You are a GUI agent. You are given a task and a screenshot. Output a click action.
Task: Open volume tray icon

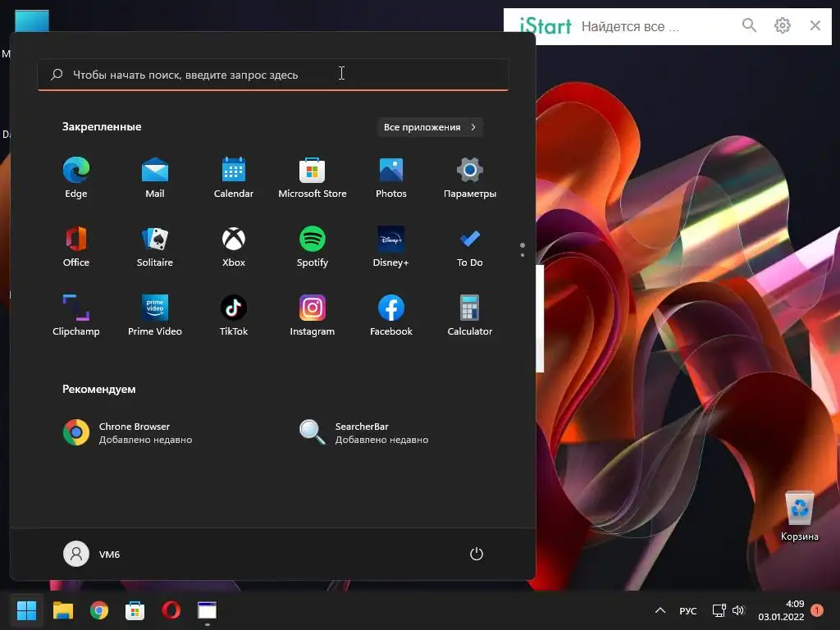(738, 610)
